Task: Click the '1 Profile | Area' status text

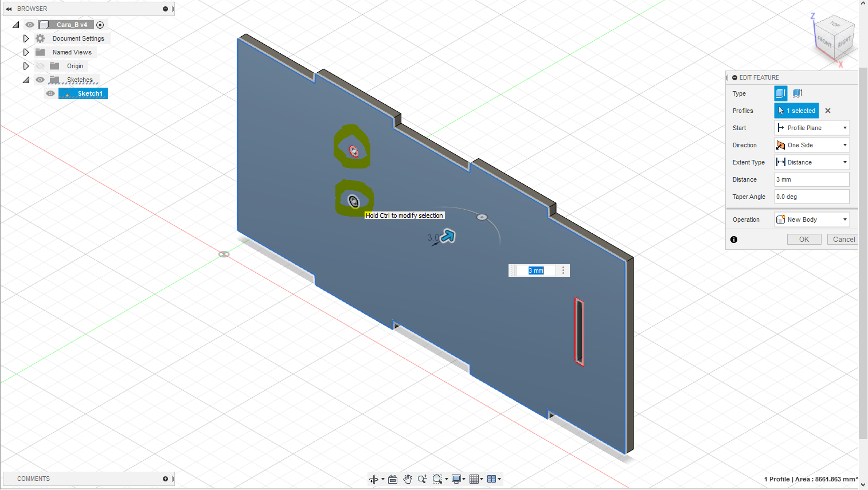Action: tap(811, 479)
